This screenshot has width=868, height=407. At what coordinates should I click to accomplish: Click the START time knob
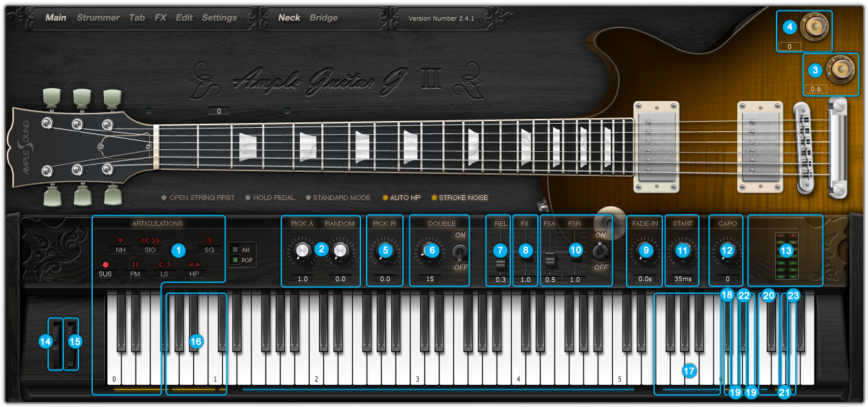click(x=682, y=252)
